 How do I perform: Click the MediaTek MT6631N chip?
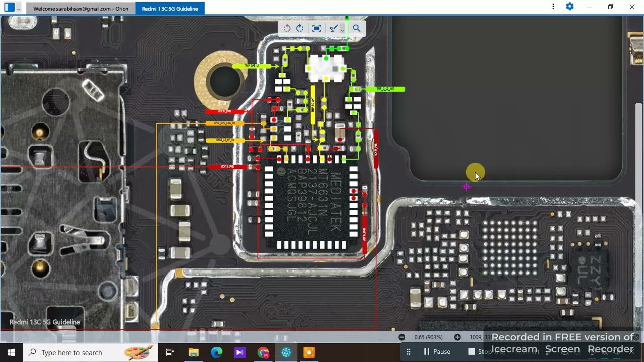(x=311, y=203)
